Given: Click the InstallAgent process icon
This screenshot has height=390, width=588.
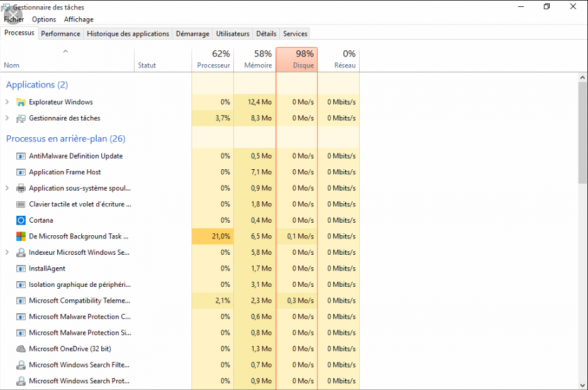Looking at the screenshot, I should pos(21,269).
